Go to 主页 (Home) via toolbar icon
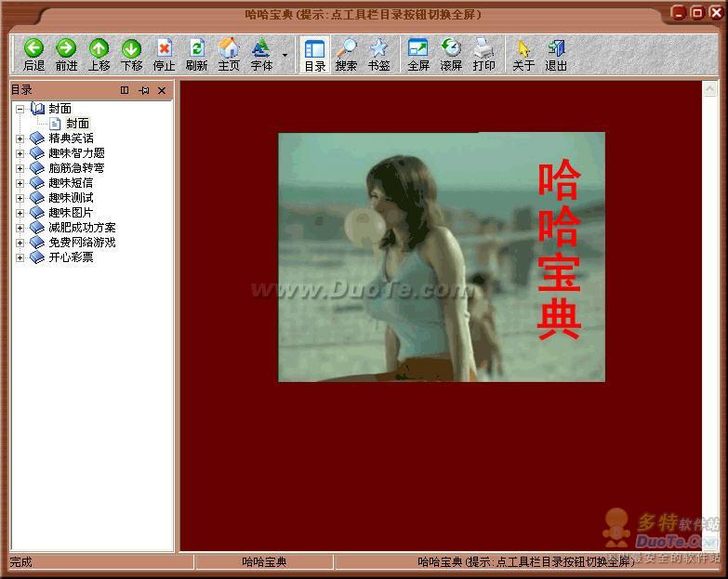Screen dimensions: 728x579 pos(229,55)
